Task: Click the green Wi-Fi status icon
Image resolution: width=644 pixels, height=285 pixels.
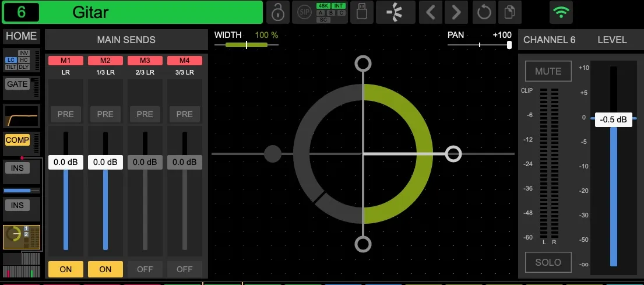Action: pyautogui.click(x=561, y=12)
